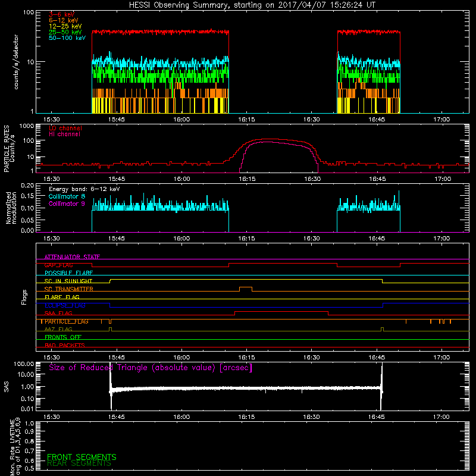The width and height of the screenshot is (476, 476).
Task: Click the '100.00' tick on the SAS axis
Action: (x=24, y=364)
